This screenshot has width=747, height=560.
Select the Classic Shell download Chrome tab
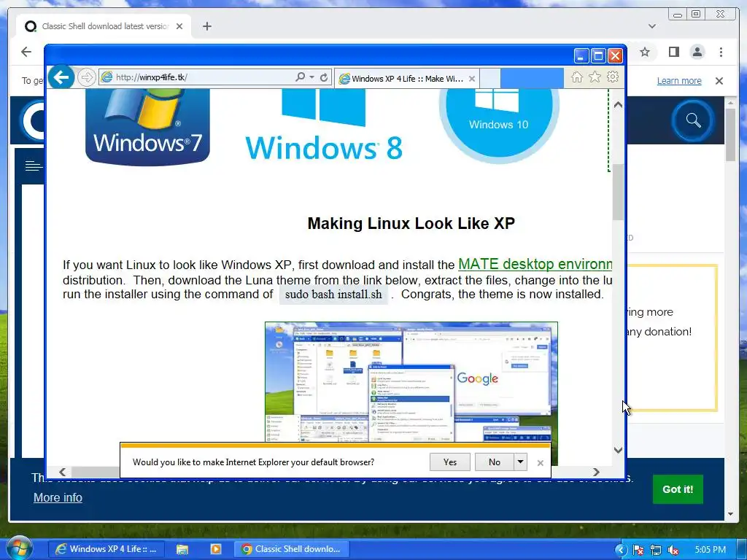104,26
